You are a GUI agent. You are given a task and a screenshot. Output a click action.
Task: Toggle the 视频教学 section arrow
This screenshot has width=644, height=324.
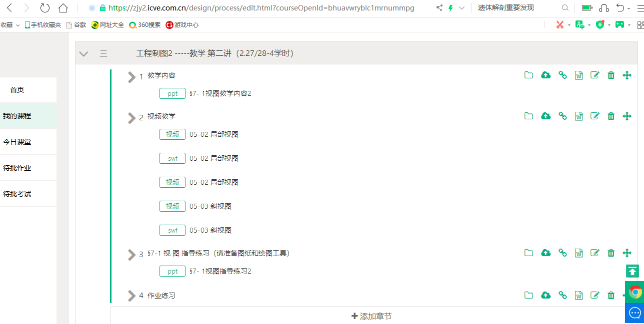131,117
